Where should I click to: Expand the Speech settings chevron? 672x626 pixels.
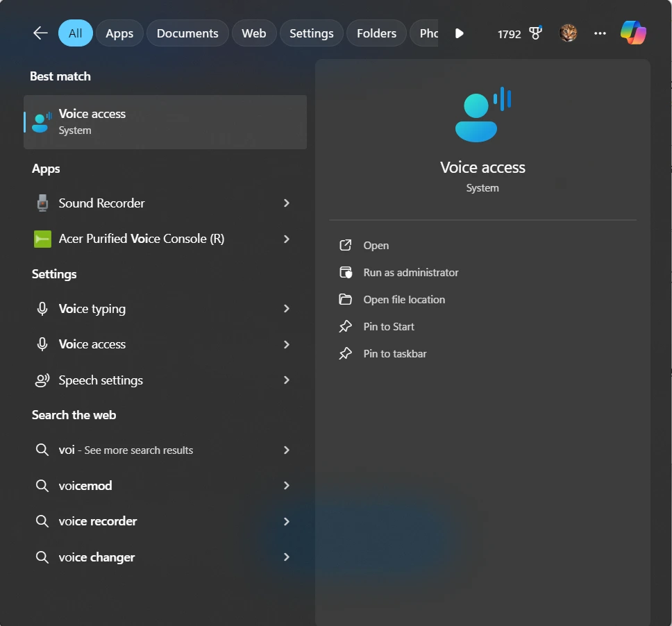pos(287,380)
